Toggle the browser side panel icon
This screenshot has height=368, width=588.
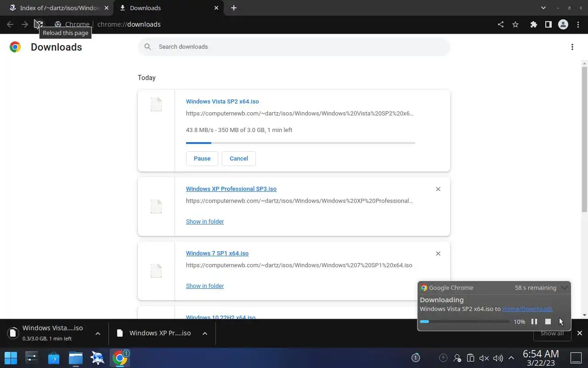click(x=548, y=24)
